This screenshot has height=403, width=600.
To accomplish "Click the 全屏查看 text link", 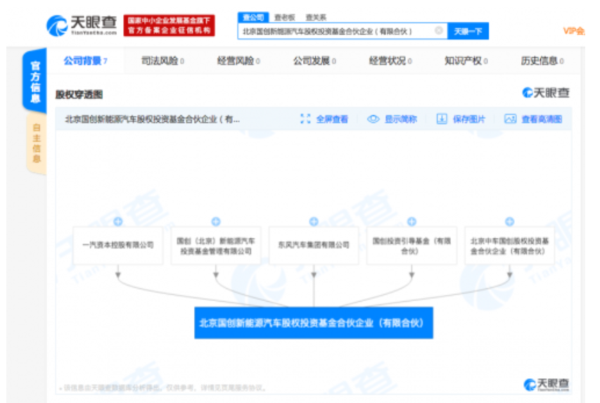I will [x=332, y=119].
